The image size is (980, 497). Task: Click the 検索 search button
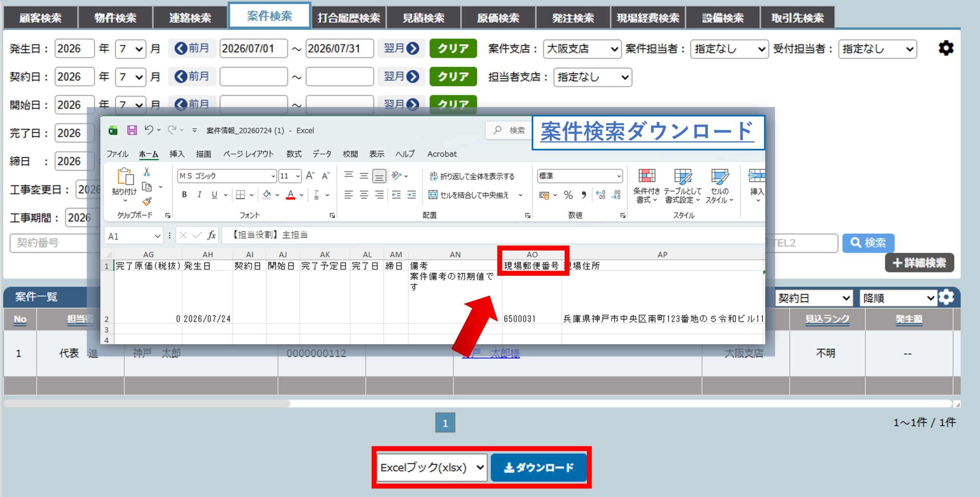coord(868,243)
